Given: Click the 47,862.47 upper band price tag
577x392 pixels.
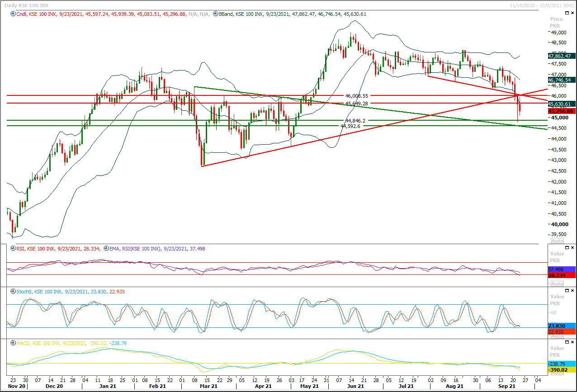Looking at the screenshot, I should click(x=561, y=56).
